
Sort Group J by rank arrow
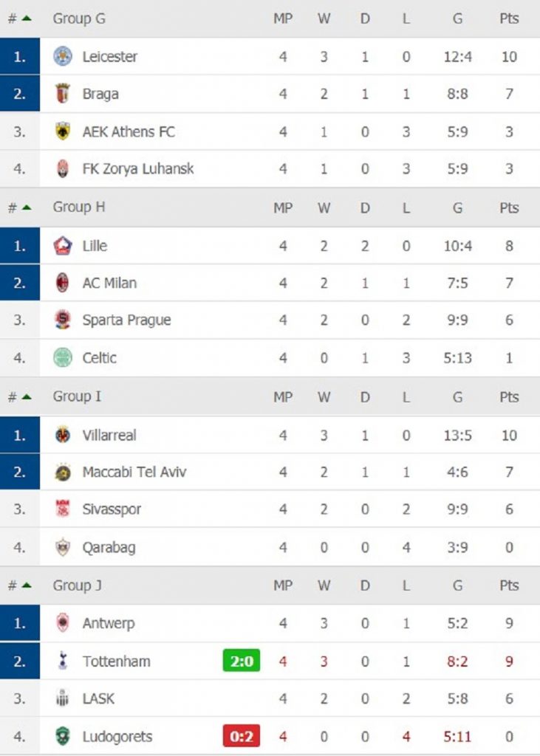27,586
